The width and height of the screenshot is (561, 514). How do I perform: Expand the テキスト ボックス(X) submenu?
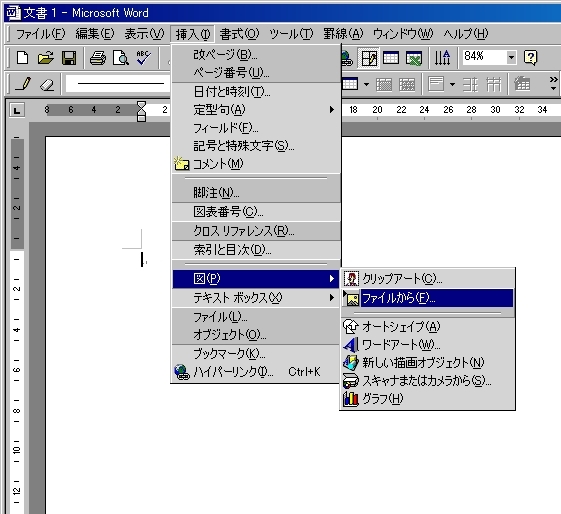(x=256, y=298)
